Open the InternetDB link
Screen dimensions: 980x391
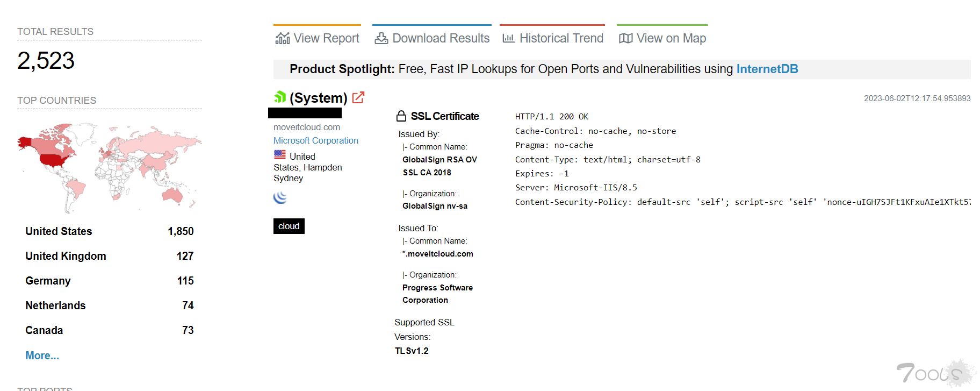[767, 69]
